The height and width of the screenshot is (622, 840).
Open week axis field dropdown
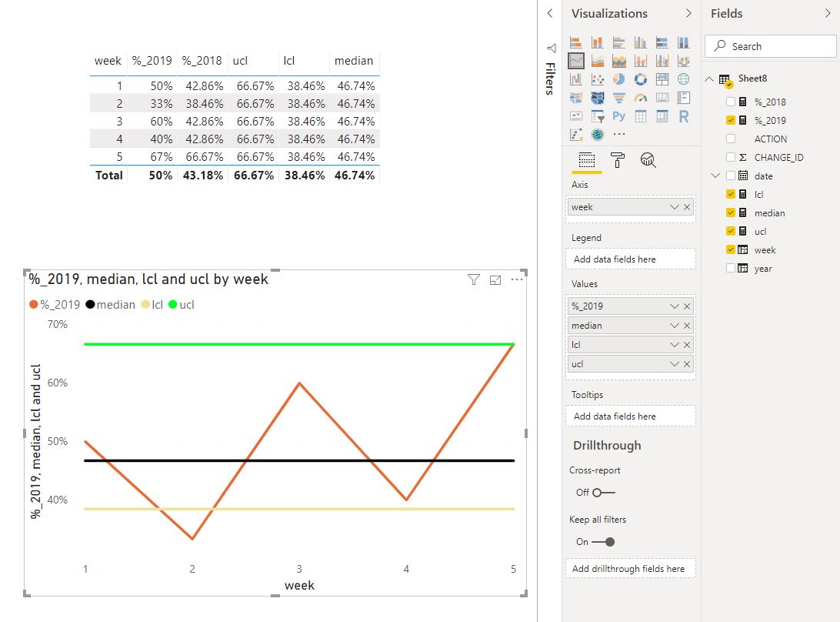pos(675,207)
